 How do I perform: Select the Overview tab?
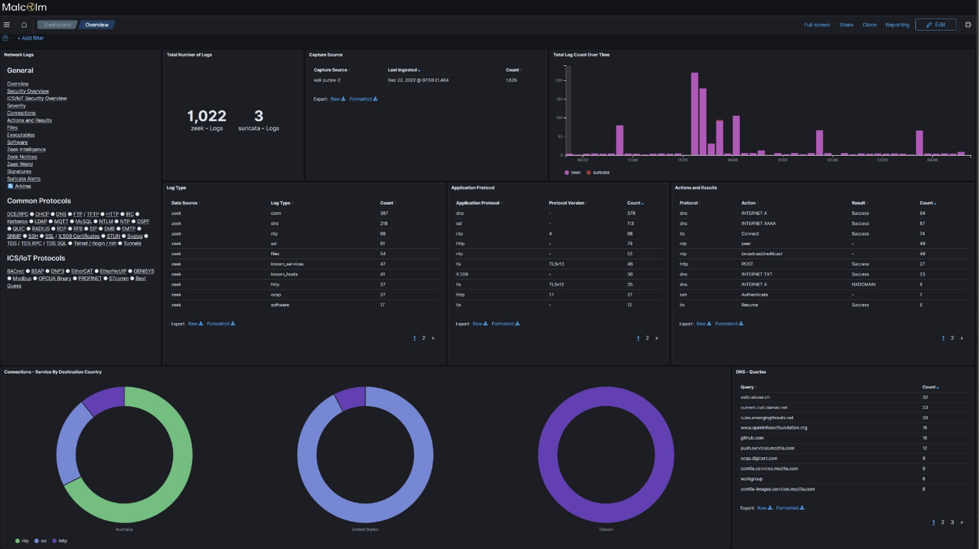(97, 24)
